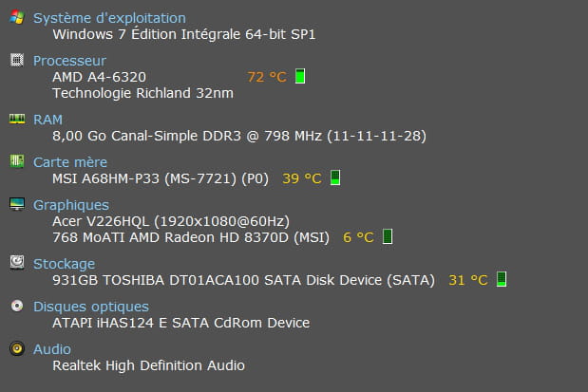The height and width of the screenshot is (392, 588).
Task: Open the Stockage section heading
Action: point(64,264)
